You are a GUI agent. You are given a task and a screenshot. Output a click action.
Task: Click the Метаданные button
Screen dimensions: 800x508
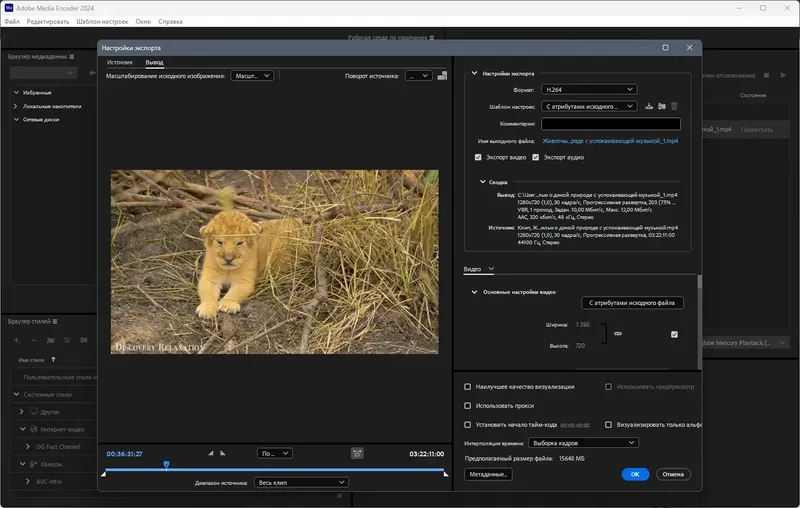488,474
